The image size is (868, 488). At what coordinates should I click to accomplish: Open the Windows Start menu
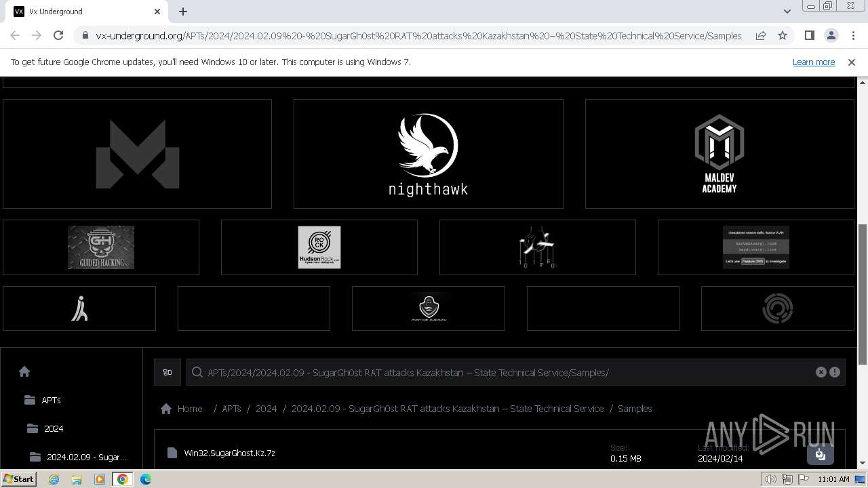(x=19, y=479)
